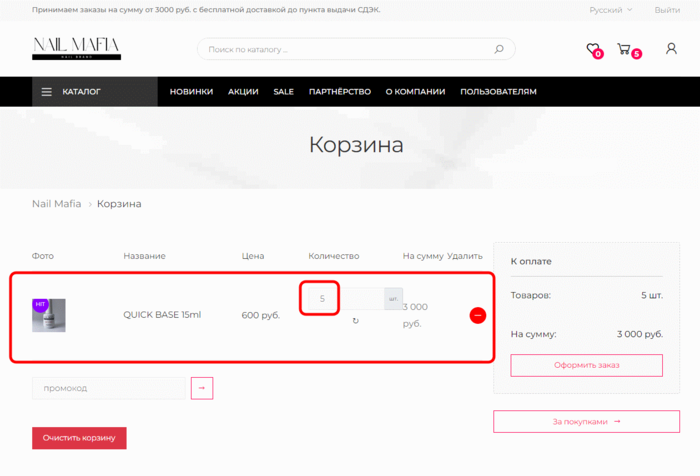
Task: Focus the промокод input field
Action: 110,388
